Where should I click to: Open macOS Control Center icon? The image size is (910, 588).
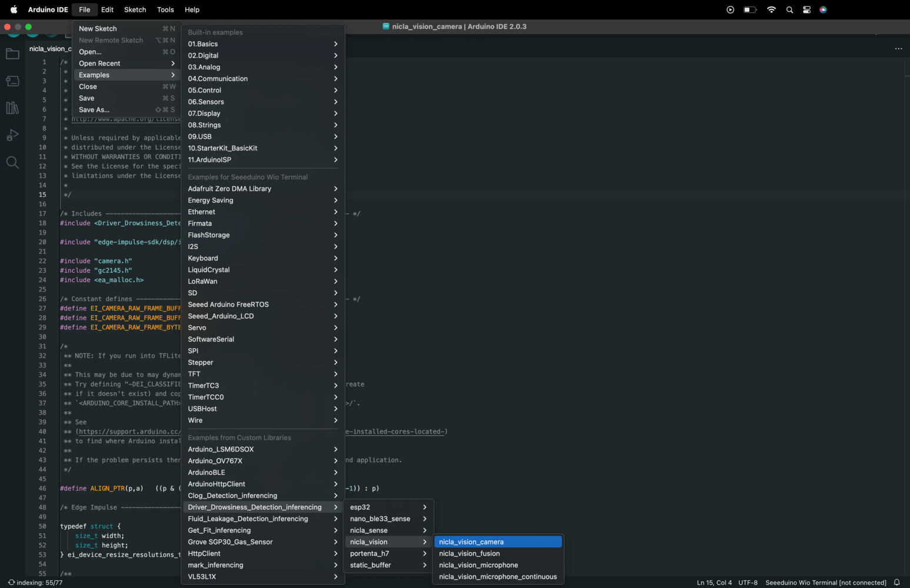[806, 10]
